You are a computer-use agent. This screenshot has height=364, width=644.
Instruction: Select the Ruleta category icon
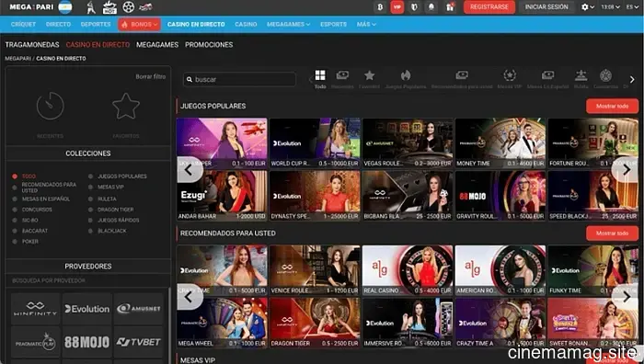point(581,79)
